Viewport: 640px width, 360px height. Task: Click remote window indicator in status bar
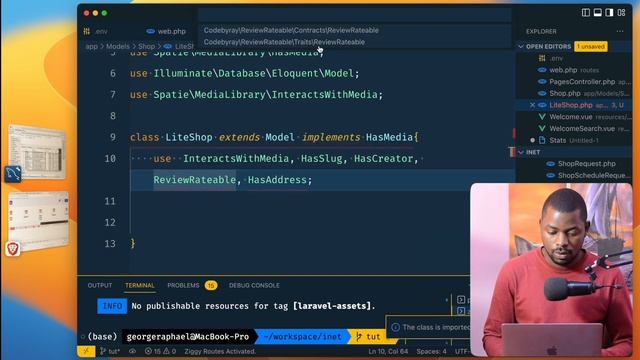point(86,351)
